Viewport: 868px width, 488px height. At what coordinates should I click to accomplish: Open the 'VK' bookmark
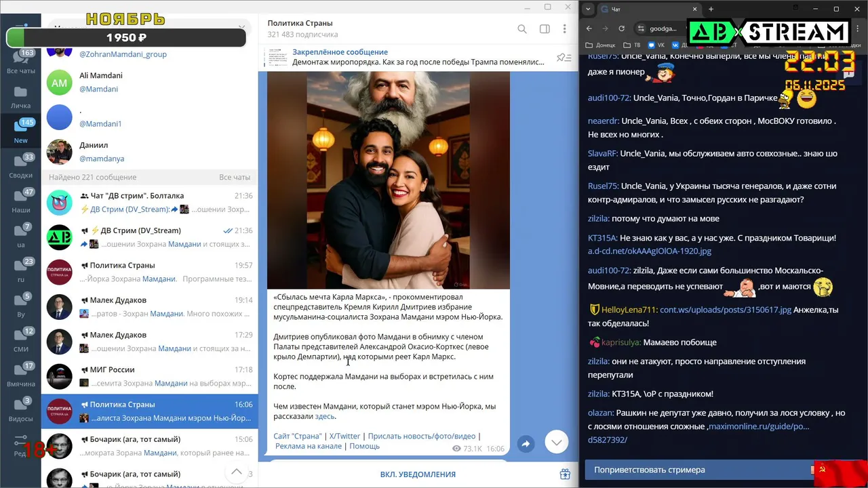pyautogui.click(x=656, y=45)
